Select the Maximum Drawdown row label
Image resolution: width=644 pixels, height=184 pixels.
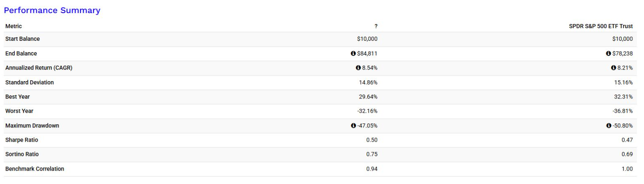pyautogui.click(x=32, y=125)
